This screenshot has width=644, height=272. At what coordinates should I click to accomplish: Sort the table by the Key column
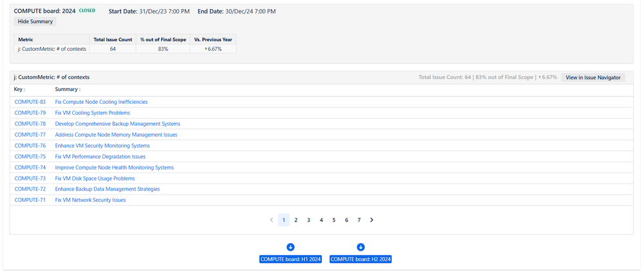[19, 89]
